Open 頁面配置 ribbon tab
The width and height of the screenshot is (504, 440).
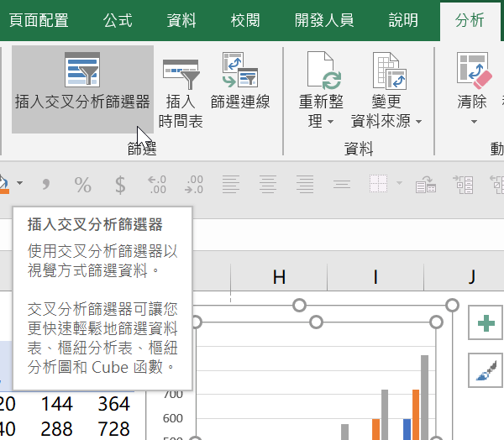(x=39, y=20)
